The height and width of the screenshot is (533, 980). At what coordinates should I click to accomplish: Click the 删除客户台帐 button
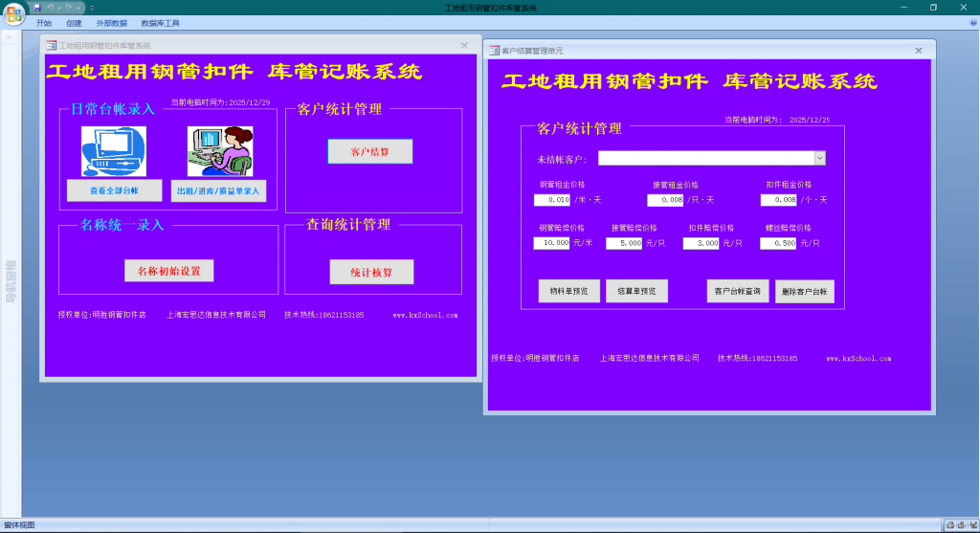pyautogui.click(x=804, y=292)
